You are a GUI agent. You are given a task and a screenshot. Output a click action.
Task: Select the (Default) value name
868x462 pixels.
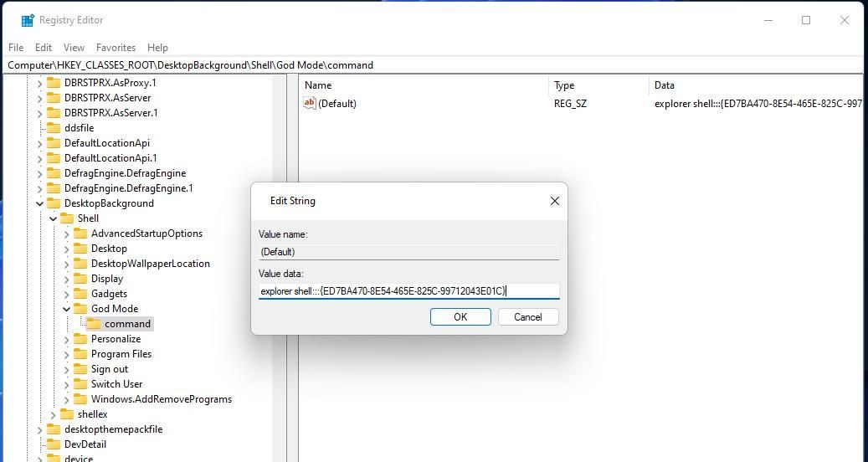tap(337, 104)
